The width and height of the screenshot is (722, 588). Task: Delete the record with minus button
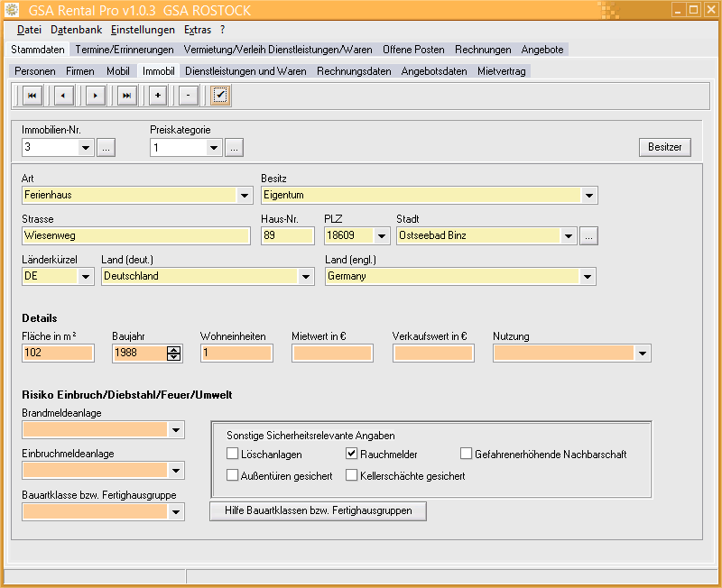(188, 95)
